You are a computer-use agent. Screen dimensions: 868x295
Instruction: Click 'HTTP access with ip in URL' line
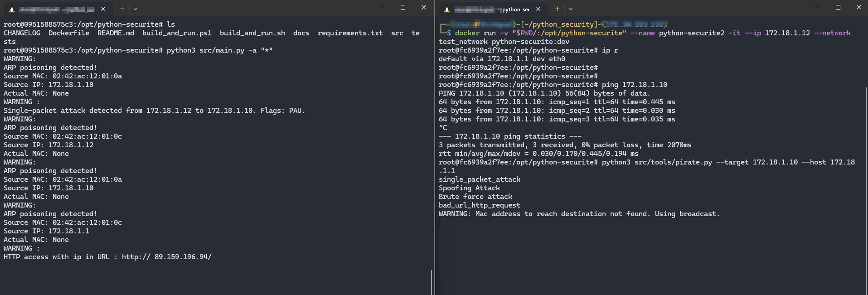(107, 257)
